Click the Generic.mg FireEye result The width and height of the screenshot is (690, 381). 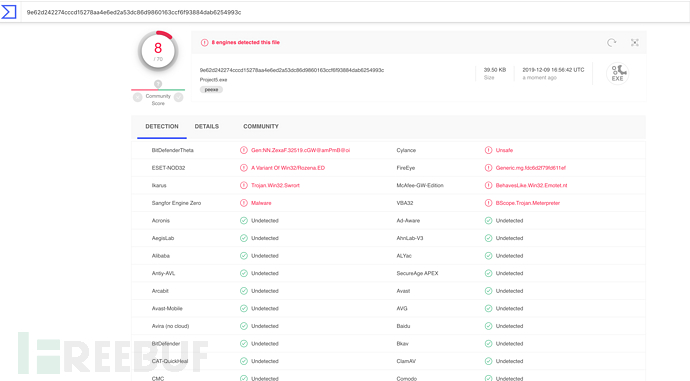pos(531,168)
